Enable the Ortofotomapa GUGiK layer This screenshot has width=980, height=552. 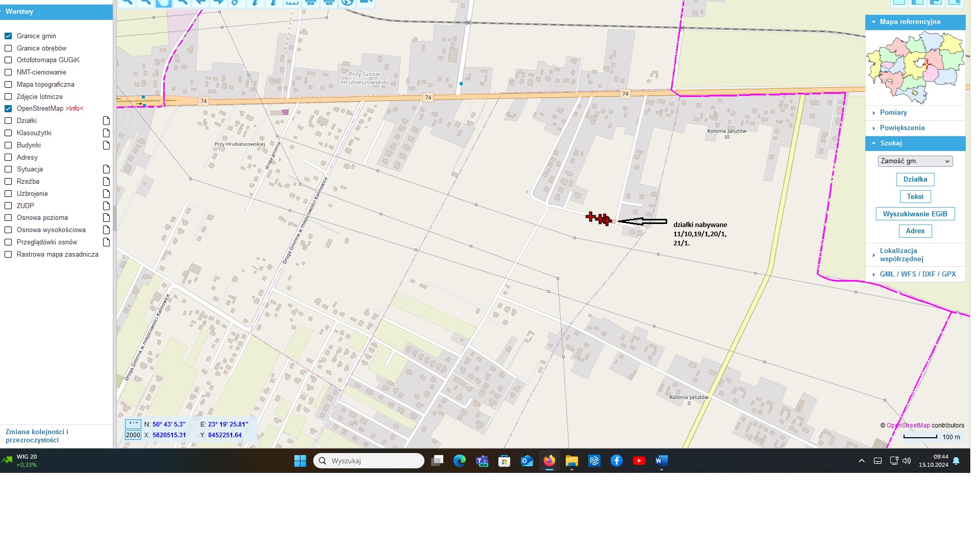[8, 60]
